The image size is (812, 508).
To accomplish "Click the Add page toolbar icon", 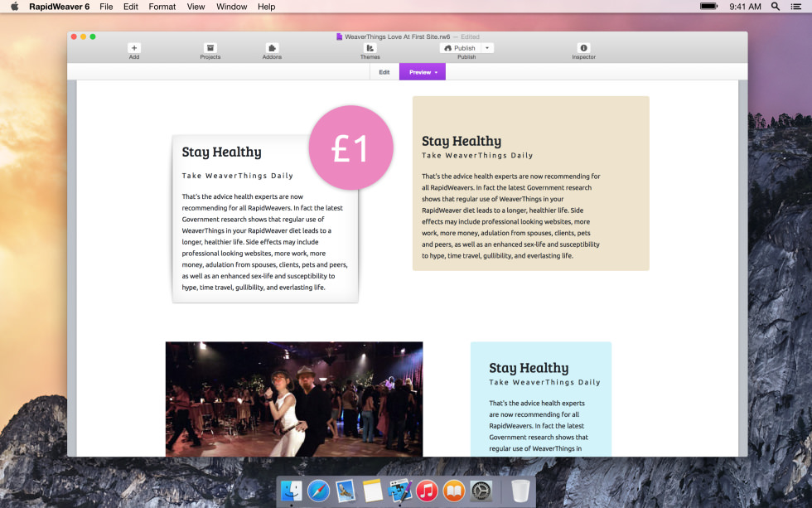I will [x=134, y=48].
